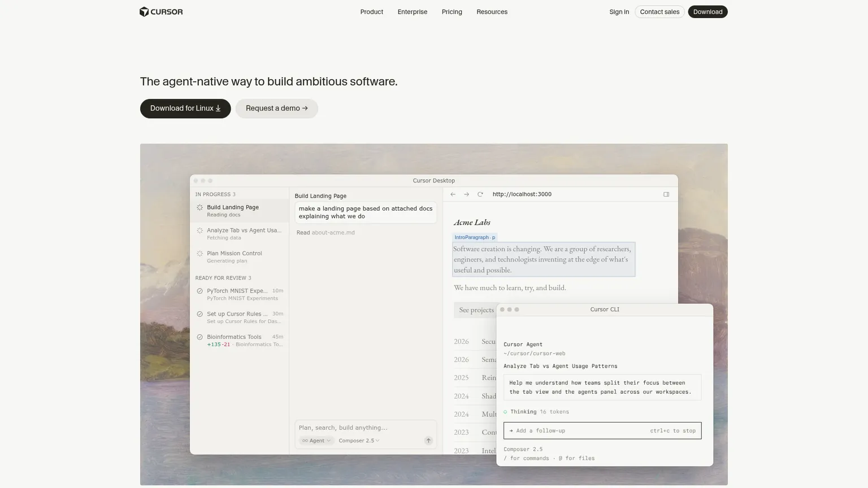This screenshot has width=868, height=488.
Task: Click the forward arrow in the localhost browser bar
Action: click(466, 194)
